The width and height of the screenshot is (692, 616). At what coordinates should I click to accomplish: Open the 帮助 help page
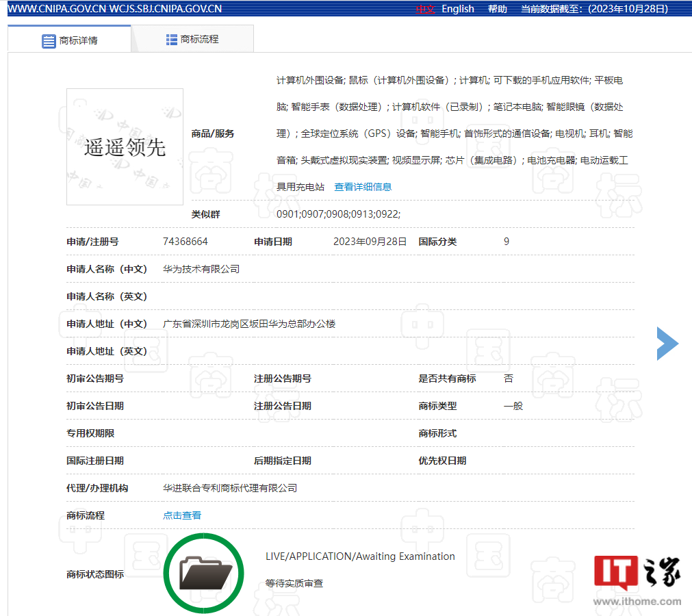[x=497, y=8]
